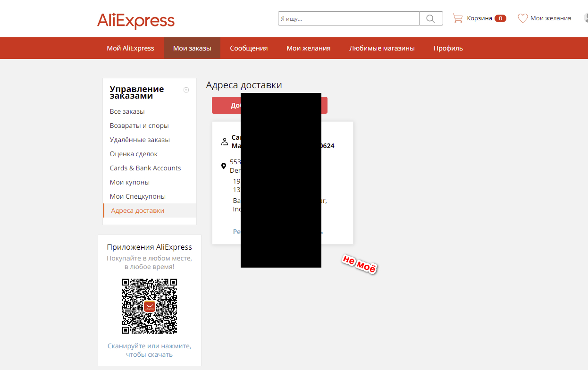Open Мои желания in red navigation bar
Image resolution: width=588 pixels, height=370 pixels.
tap(309, 48)
